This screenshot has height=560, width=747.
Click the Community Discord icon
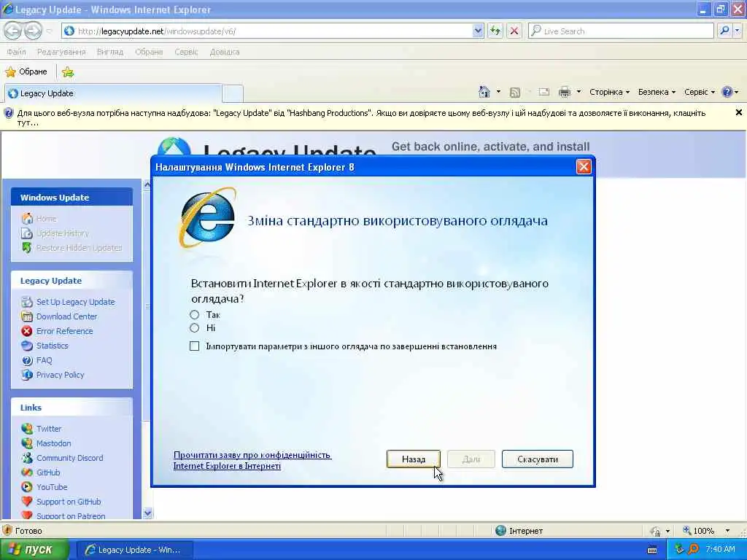click(x=27, y=458)
